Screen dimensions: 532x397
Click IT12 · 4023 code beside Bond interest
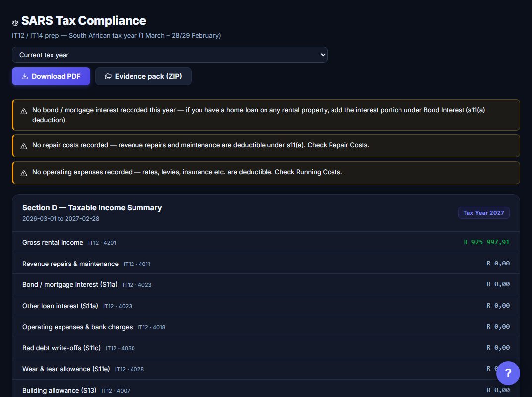137,285
